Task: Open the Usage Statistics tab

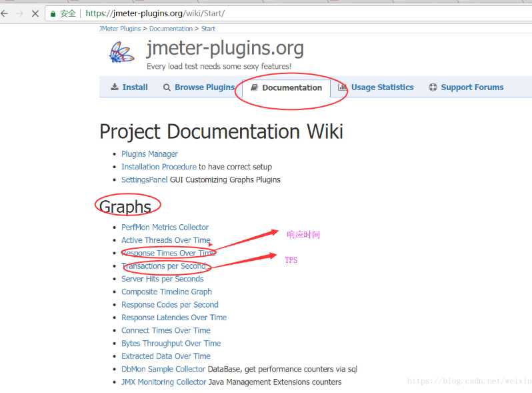Action: [x=375, y=87]
